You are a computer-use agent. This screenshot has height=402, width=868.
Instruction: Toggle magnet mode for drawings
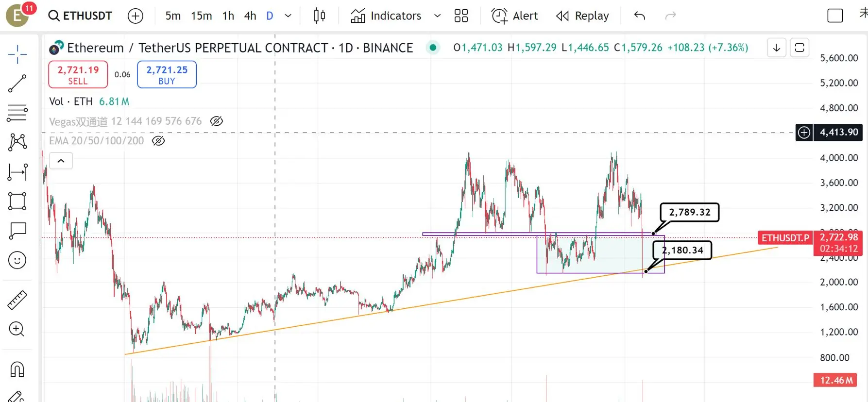tap(17, 370)
